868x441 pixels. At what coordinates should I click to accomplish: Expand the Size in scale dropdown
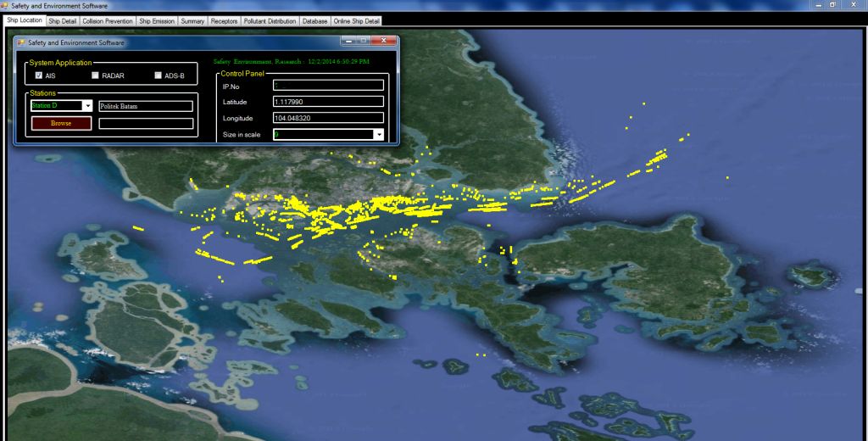click(378, 134)
